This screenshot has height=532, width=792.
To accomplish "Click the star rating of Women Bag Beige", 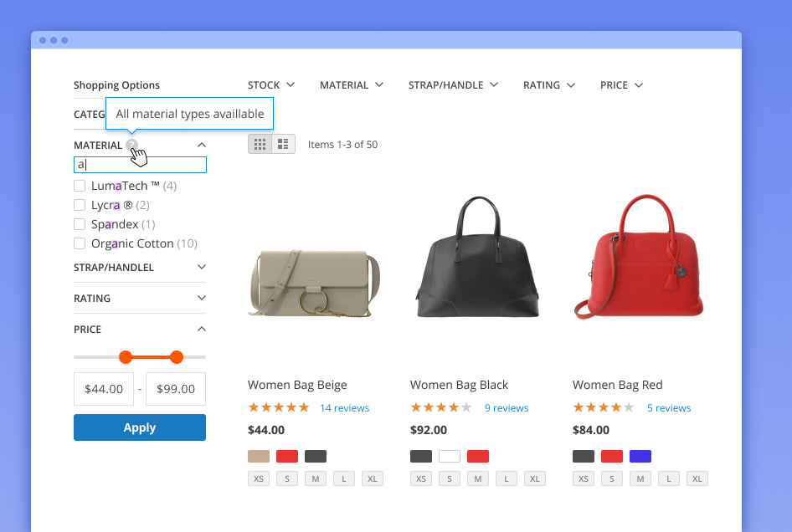I will pyautogui.click(x=279, y=408).
